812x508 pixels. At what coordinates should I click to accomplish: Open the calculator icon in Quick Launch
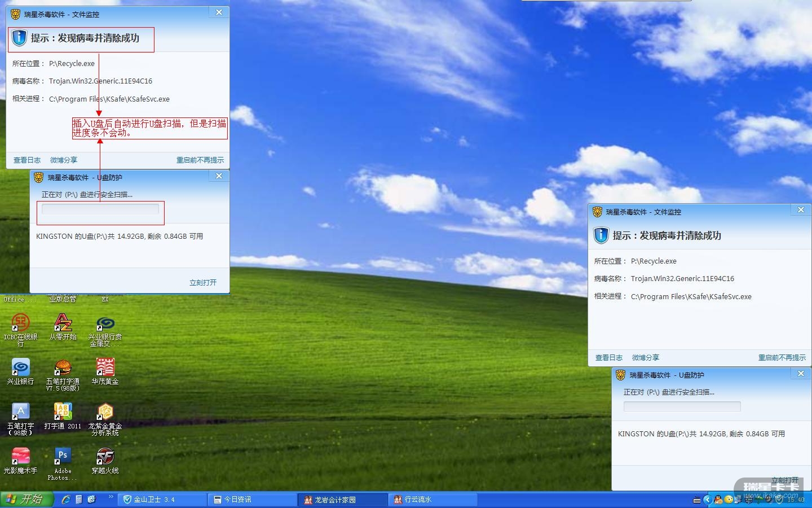pyautogui.click(x=79, y=500)
